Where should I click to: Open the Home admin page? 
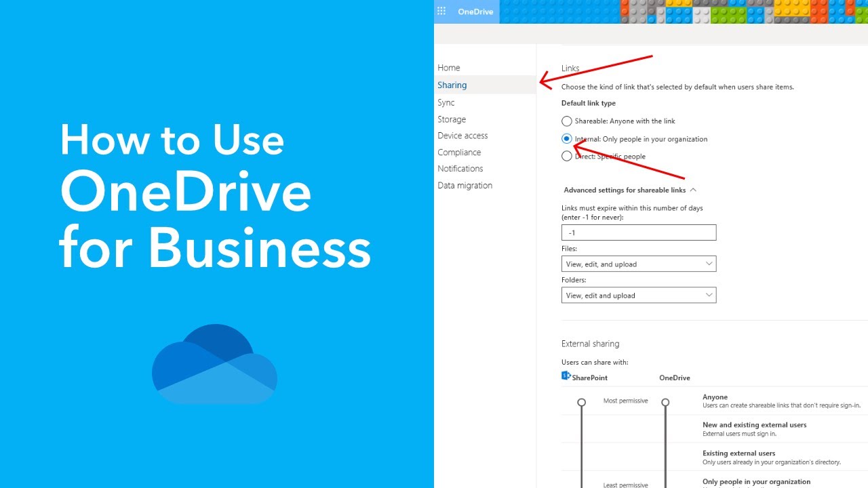449,68
